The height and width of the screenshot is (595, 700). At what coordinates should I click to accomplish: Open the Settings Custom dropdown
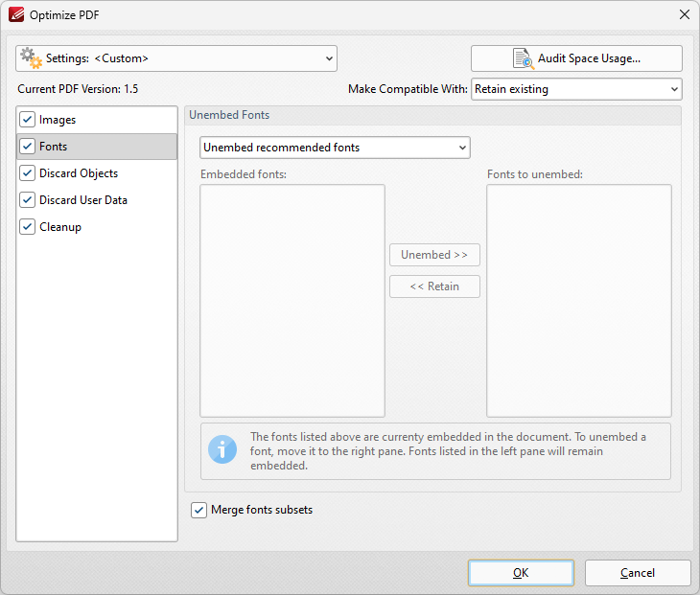(176, 58)
